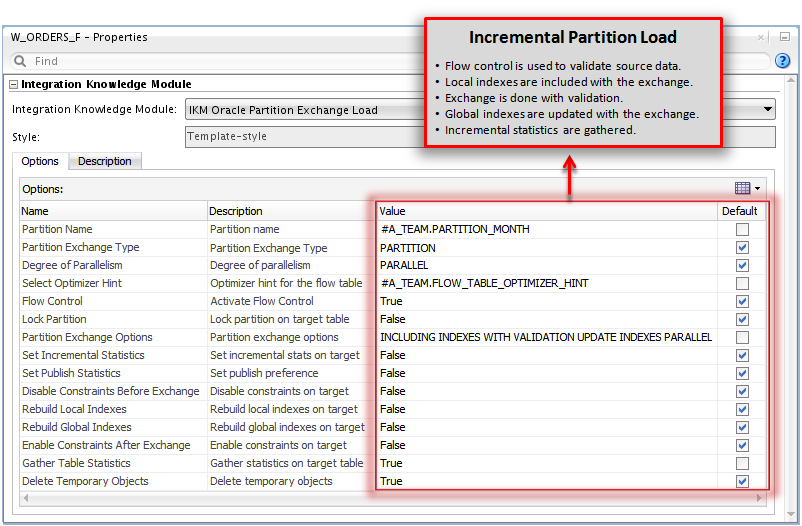Image resolution: width=802 pixels, height=526 pixels.
Task: Toggle Default checkbox for Delete Temporary Objects
Action: pos(742,481)
